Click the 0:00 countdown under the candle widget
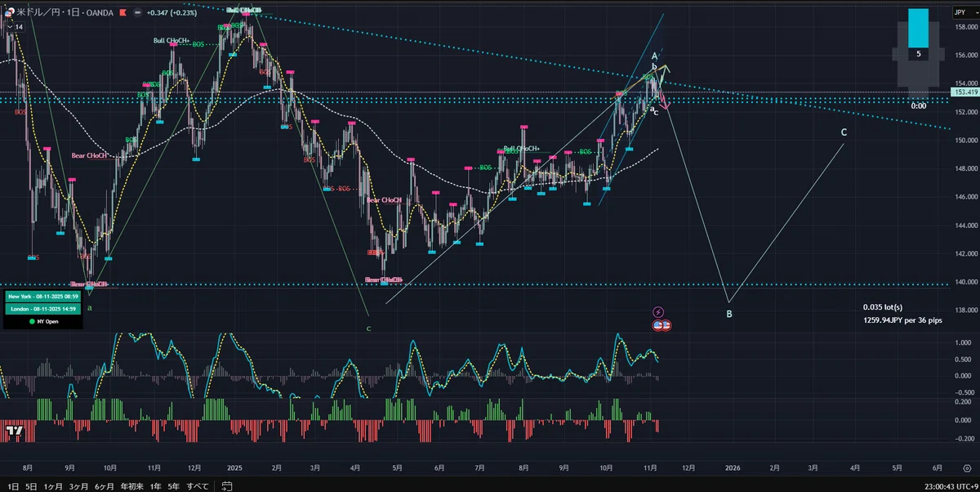This screenshot has height=492, width=980. click(x=918, y=105)
